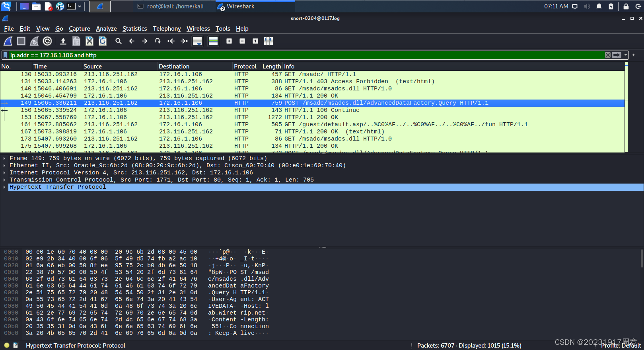Open the Analyze menu
644x350 pixels.
[106, 29]
